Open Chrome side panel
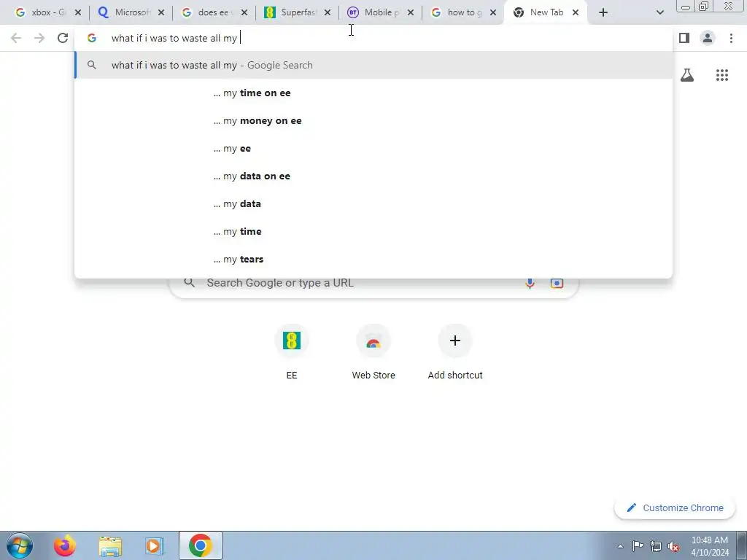Viewport: 747px width, 560px height. pyautogui.click(x=684, y=38)
